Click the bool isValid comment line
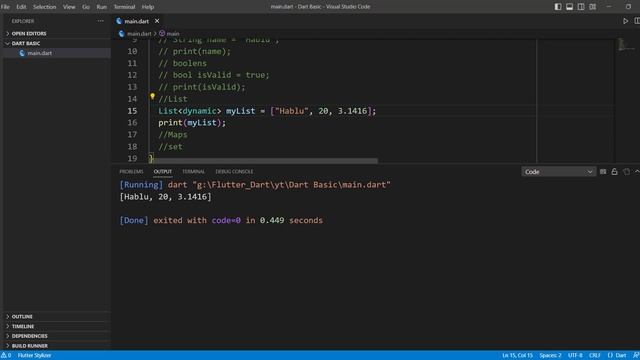Screen dimensions: 640x360 point(214,75)
